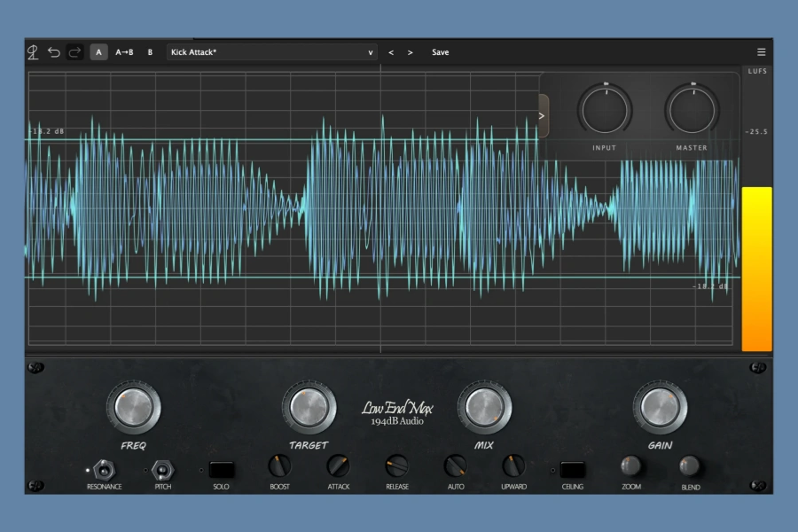Image resolution: width=798 pixels, height=532 pixels.
Task: Click the GAIN knob
Action: pos(660,407)
